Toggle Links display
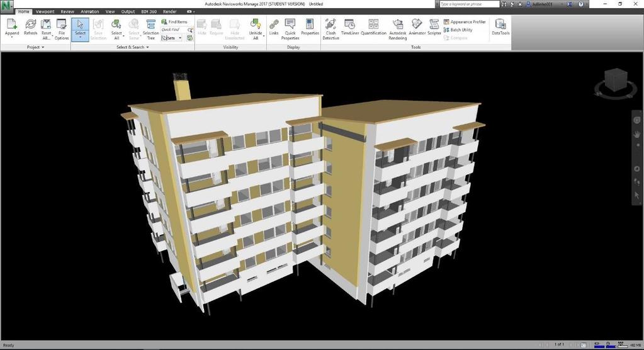The image size is (644, 350). [x=274, y=27]
